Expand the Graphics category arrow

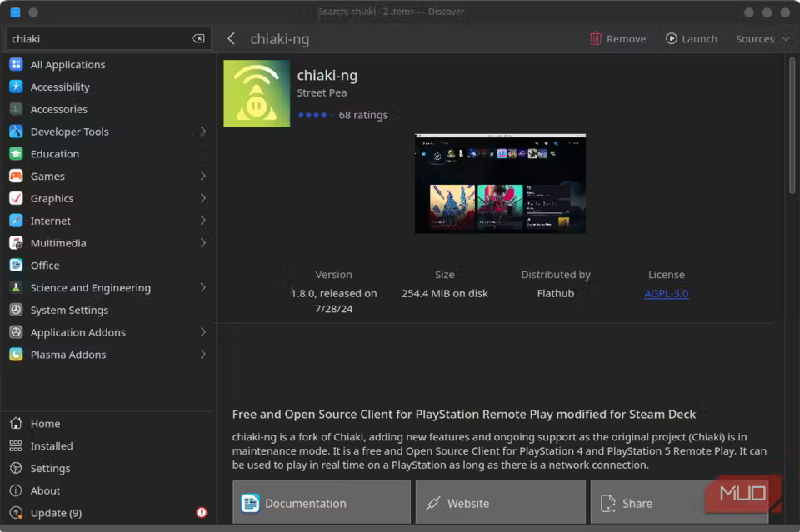tap(202, 198)
